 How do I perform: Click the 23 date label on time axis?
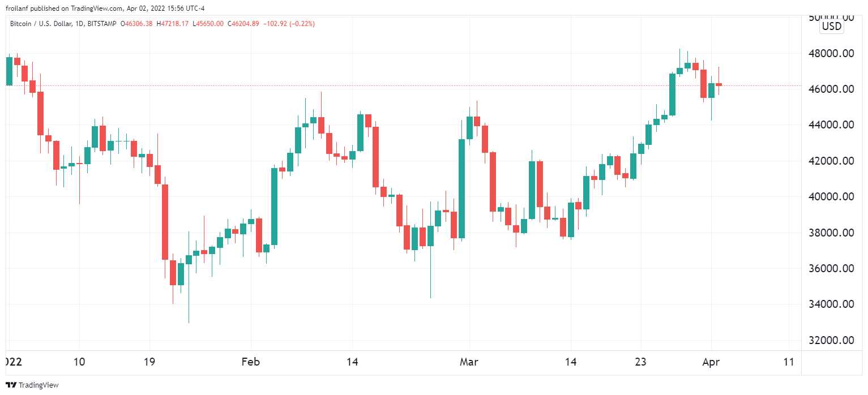(x=641, y=362)
